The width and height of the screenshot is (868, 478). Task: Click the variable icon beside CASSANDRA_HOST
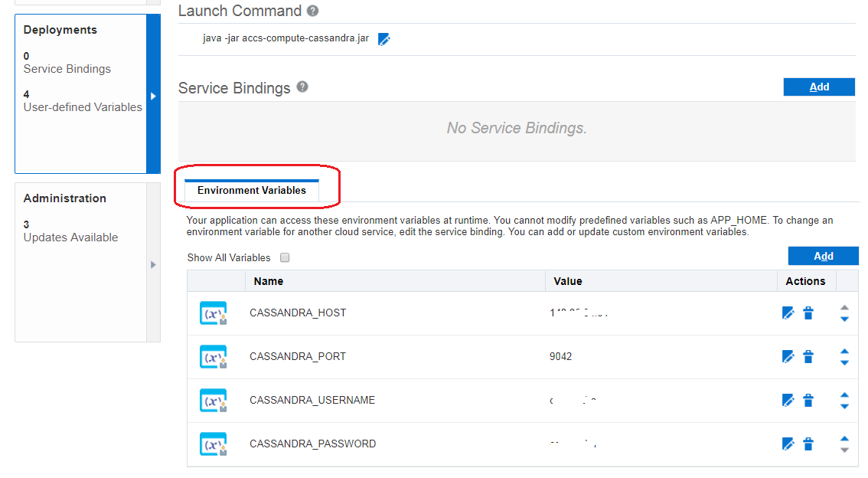pos(214,313)
